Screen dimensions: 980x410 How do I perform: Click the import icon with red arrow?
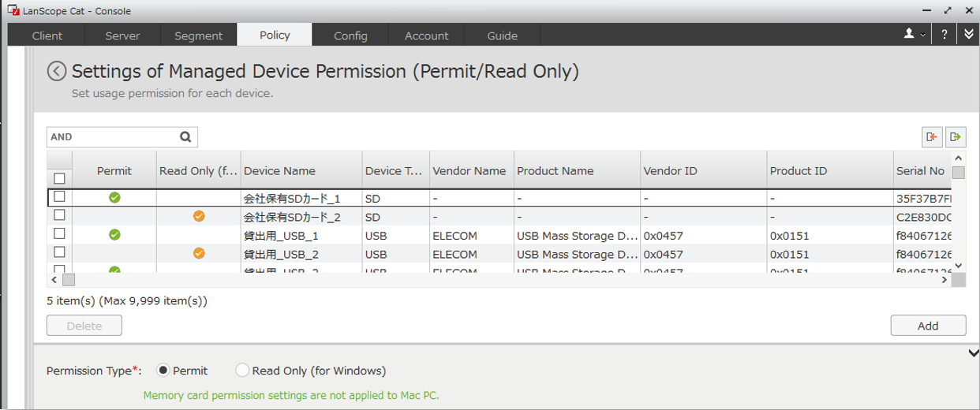tap(932, 137)
